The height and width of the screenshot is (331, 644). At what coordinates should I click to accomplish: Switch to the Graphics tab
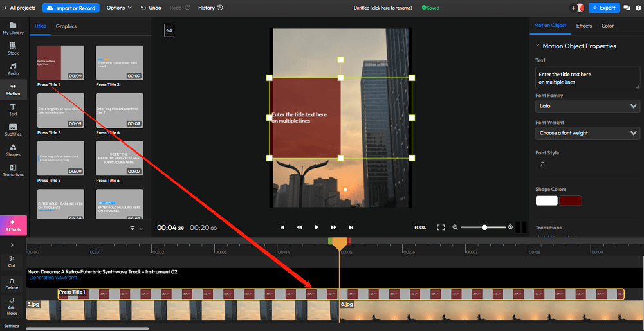tap(66, 26)
